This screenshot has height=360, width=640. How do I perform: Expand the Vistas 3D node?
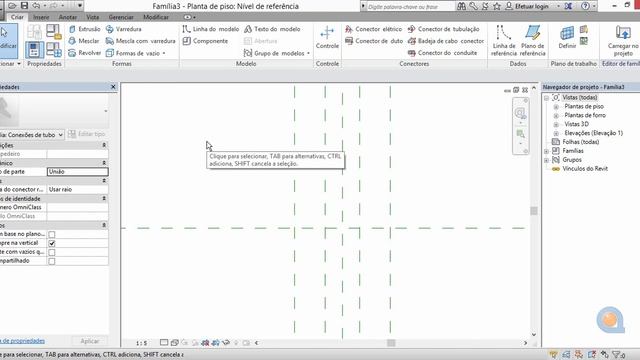click(x=556, y=124)
